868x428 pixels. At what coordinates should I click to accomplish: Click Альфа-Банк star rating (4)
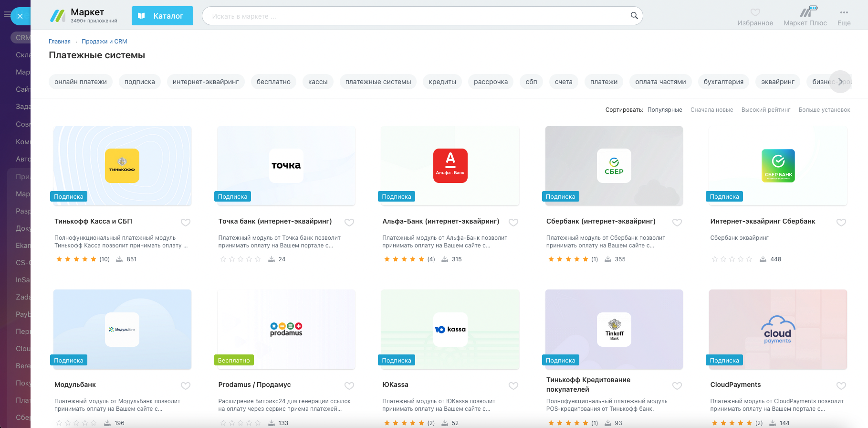pos(404,259)
